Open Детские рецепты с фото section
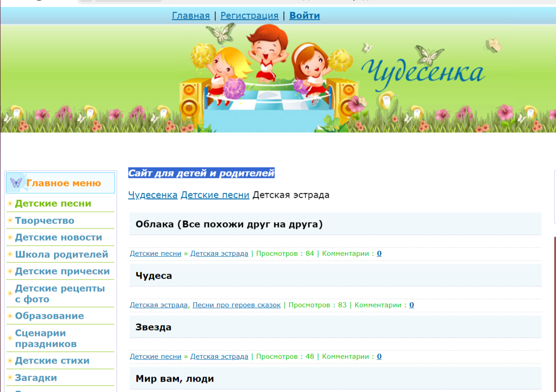This screenshot has width=556, height=392. pyautogui.click(x=60, y=294)
